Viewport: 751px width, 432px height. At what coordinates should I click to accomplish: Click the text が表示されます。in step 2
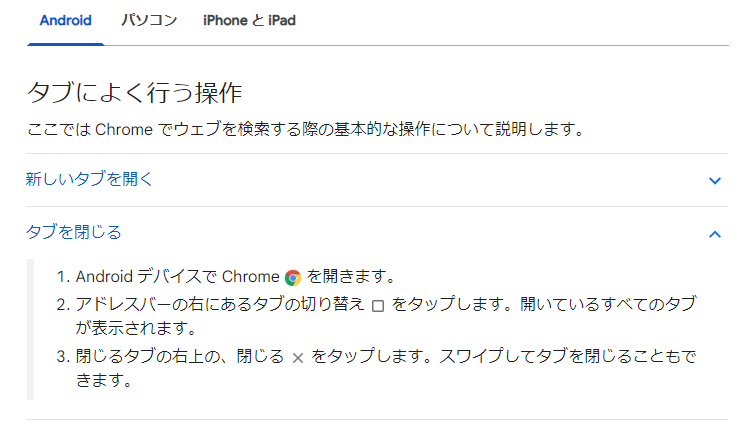pyautogui.click(x=136, y=329)
